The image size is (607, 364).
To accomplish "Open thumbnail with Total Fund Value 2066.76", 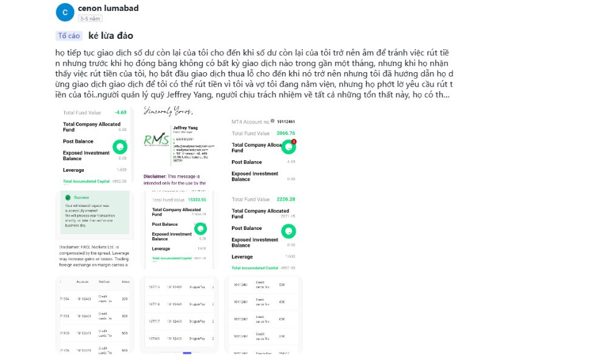I will [263, 146].
